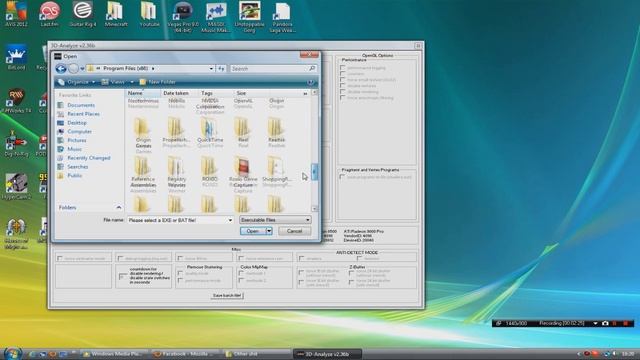Toggle Anti-Detect Mode textures checkbox
The image size is (640, 360).
[360, 258]
